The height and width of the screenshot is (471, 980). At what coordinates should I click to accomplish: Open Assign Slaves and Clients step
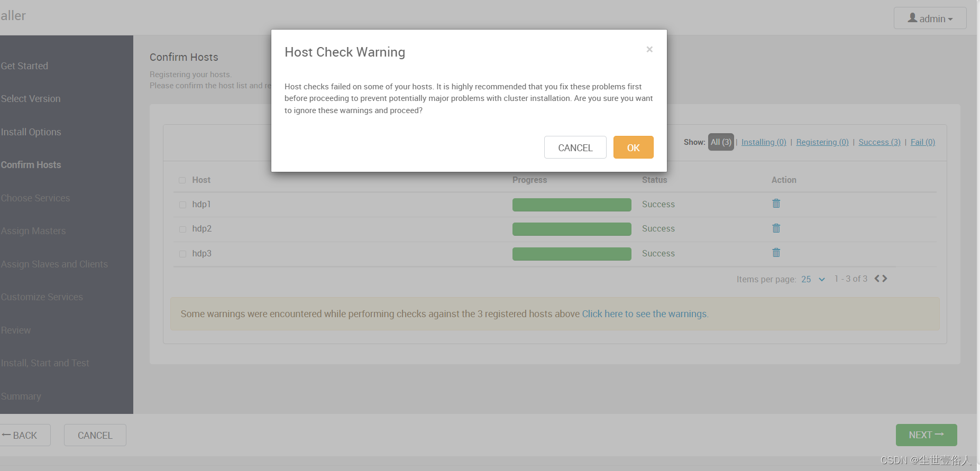click(x=54, y=264)
